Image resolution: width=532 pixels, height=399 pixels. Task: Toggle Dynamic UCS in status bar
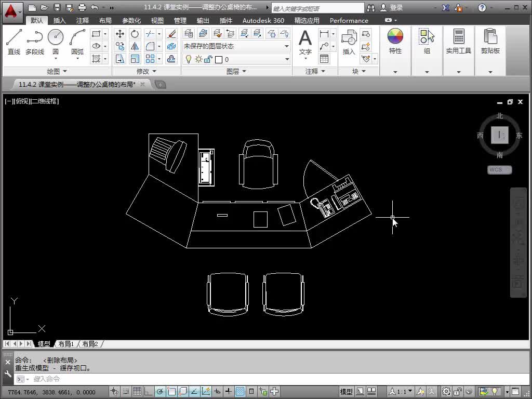[x=206, y=392]
